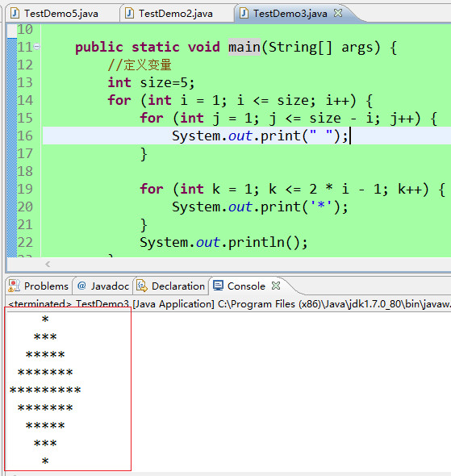451x476 pixels.
Task: Click the Java file icon on TestDemo3.java tab
Action: [244, 14]
